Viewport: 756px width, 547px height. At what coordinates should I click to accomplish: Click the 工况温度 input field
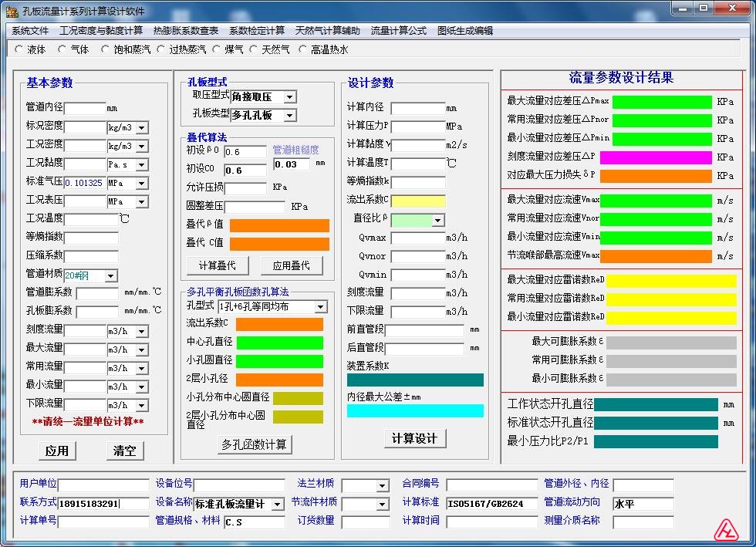click(x=91, y=219)
